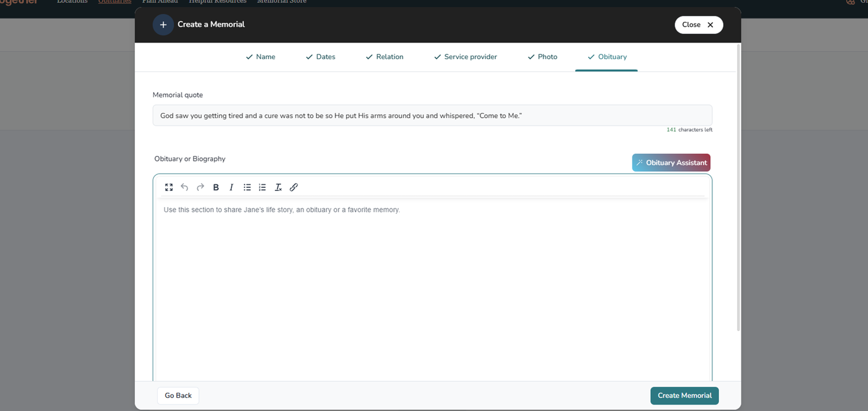Click the fullscreen editor icon

169,187
